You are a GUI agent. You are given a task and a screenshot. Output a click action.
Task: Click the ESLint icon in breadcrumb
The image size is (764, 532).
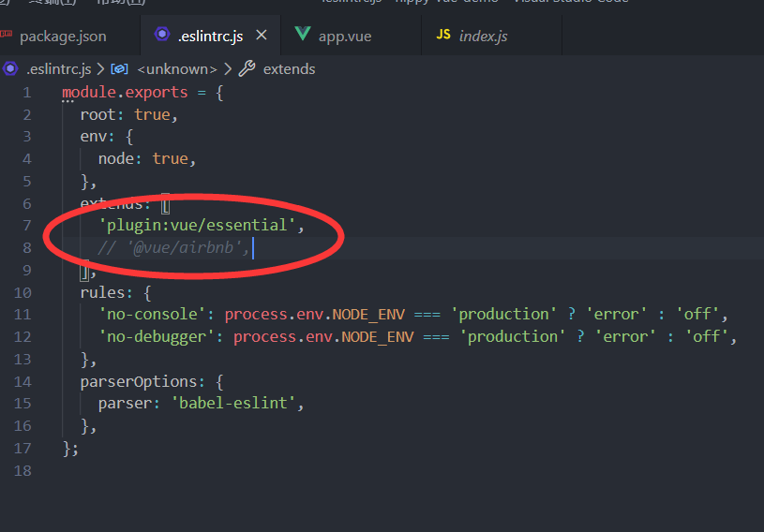[x=10, y=68]
